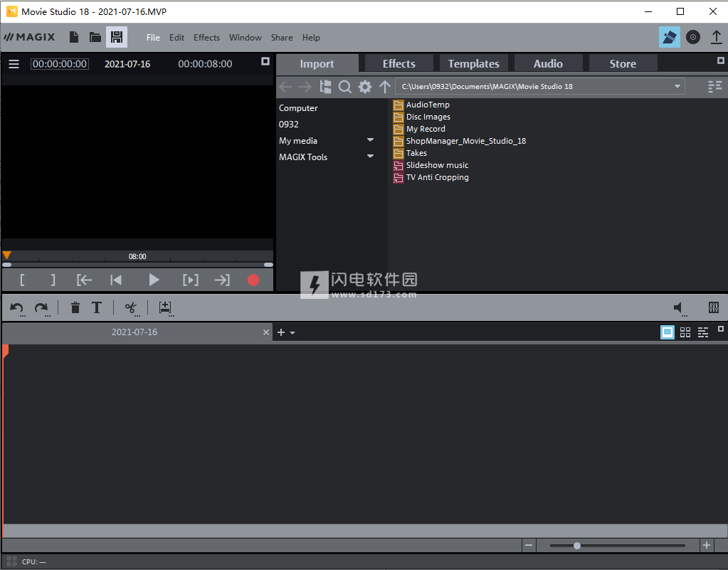This screenshot has width=728, height=570.
Task: Start playback with the Play button
Action: pos(154,280)
